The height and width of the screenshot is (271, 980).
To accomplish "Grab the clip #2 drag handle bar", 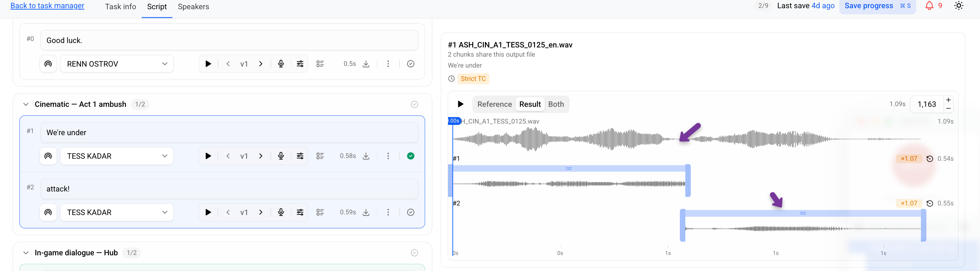I will coord(803,213).
